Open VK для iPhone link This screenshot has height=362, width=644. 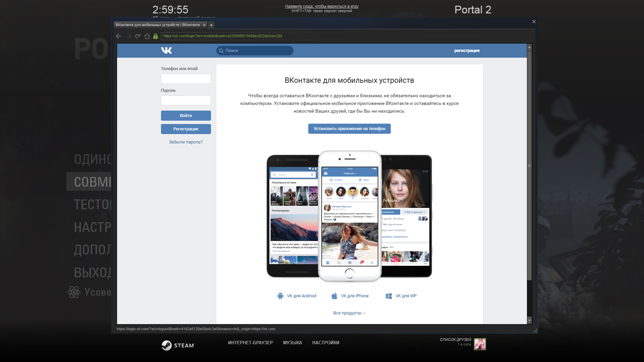(355, 296)
